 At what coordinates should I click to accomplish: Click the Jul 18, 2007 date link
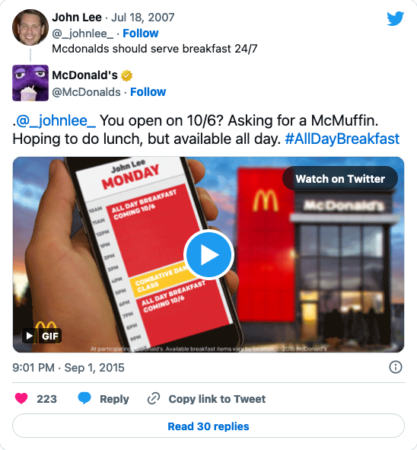(143, 17)
